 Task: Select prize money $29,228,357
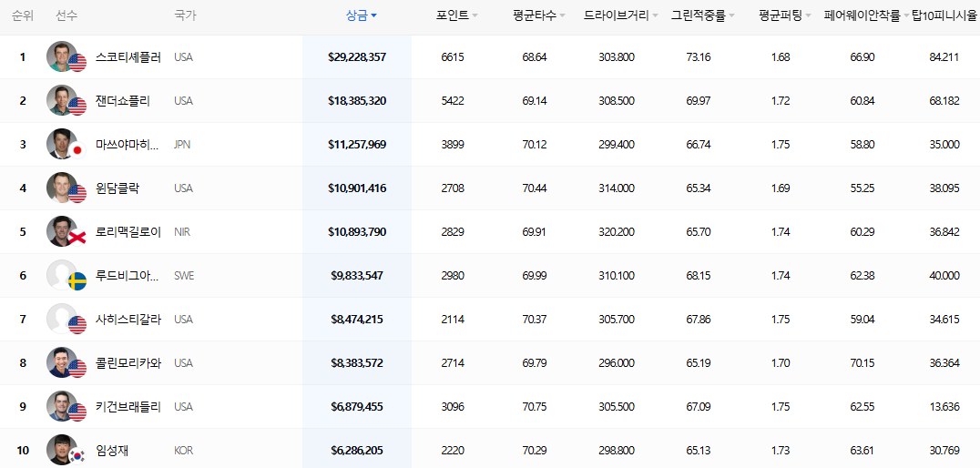[357, 56]
